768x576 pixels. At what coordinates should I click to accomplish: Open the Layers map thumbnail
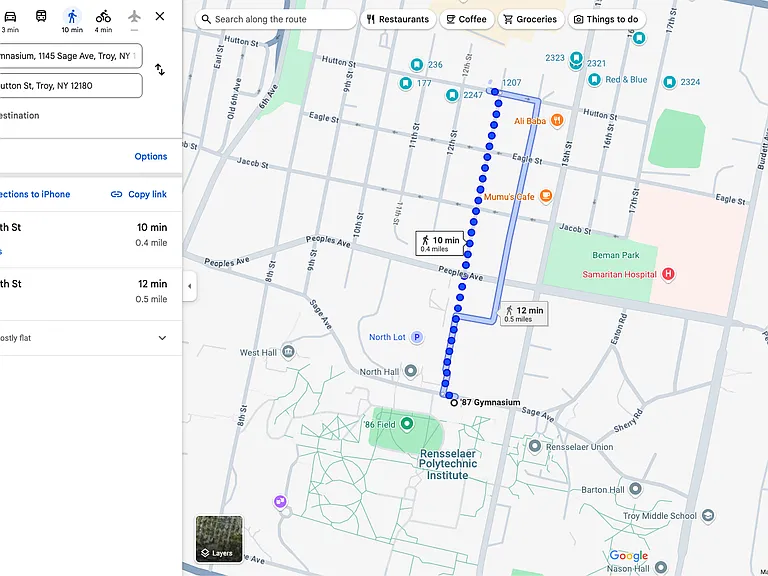(x=219, y=538)
